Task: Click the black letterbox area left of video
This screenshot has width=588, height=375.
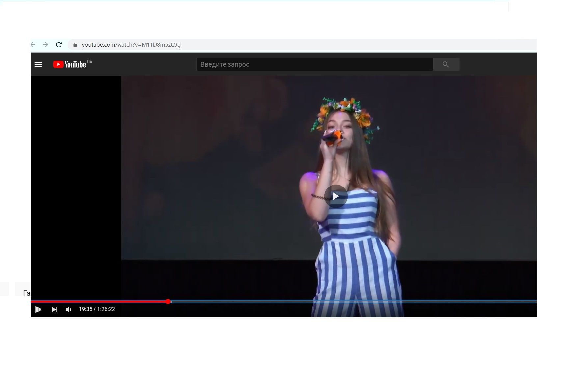Action: pos(76,181)
